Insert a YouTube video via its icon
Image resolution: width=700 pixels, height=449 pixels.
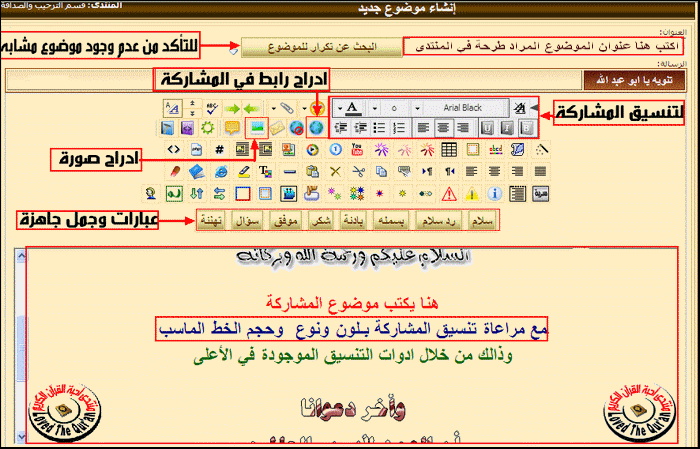(358, 149)
